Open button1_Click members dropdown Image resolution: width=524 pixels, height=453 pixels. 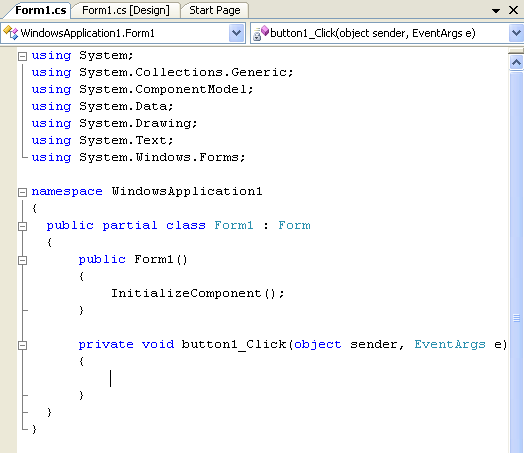pos(516,33)
